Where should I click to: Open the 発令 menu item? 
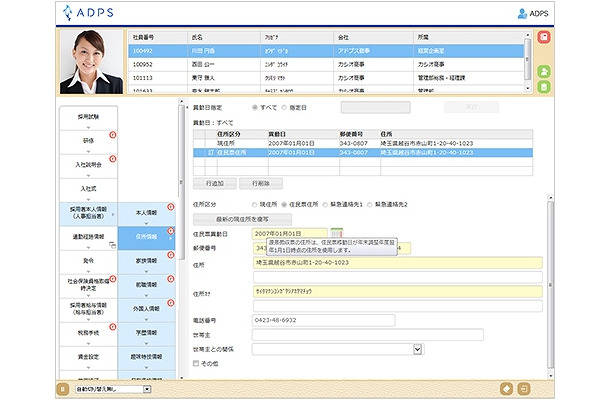click(88, 262)
